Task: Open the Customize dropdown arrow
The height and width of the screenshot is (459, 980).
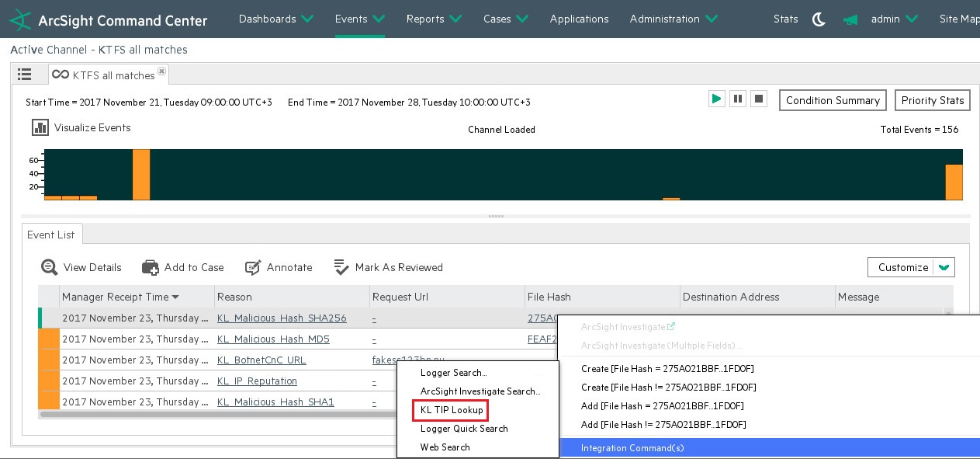Action: (x=944, y=267)
